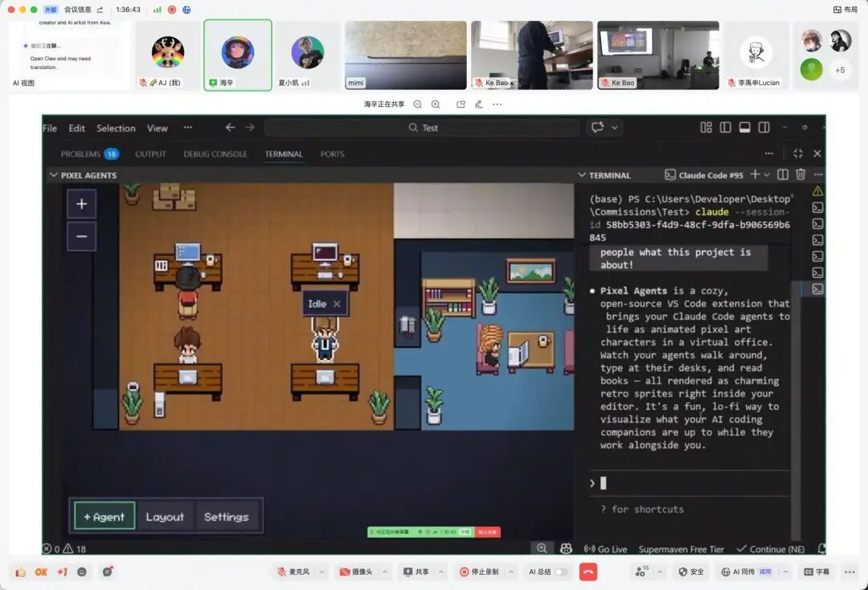Split the terminal using the split icon
Screen dimensions: 868x590
tap(783, 174)
